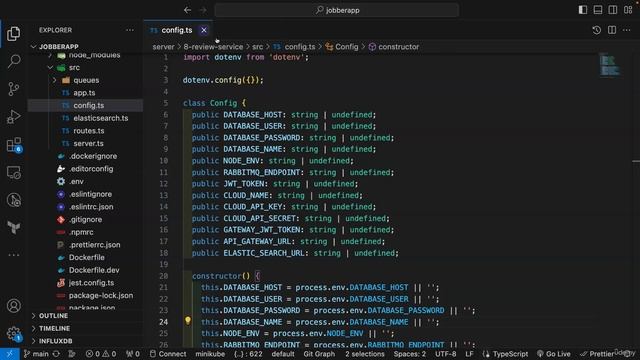Screen dimensions: 640x360
Task: Start Go Live server
Action: click(553, 354)
